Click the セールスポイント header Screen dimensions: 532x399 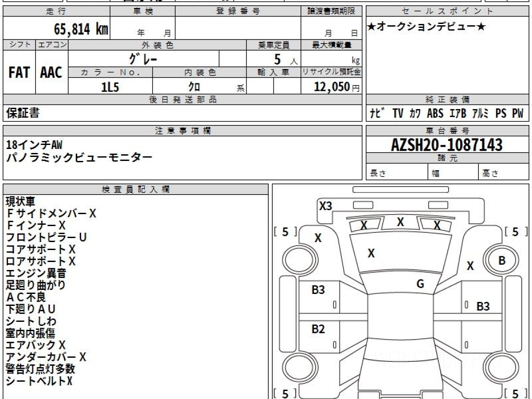(448, 12)
